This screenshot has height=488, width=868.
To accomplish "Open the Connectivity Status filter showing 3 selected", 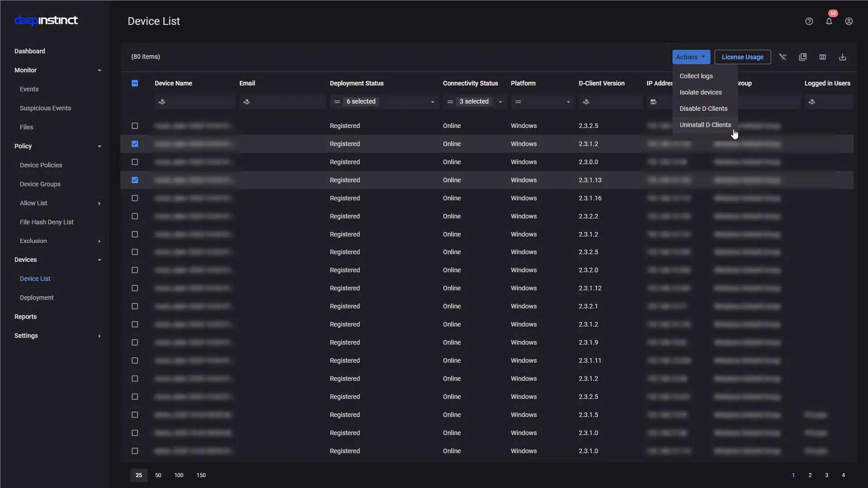I will pyautogui.click(x=475, y=102).
